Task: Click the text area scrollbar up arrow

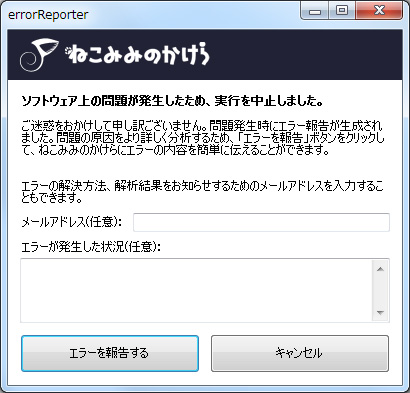Action: point(380,269)
